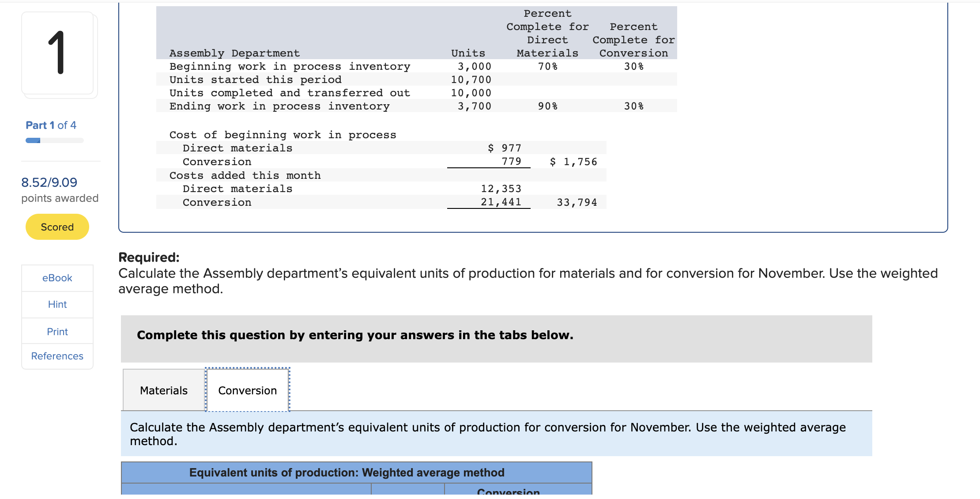Click the Part 1 of 4 label
980x499 pixels.
50,125
